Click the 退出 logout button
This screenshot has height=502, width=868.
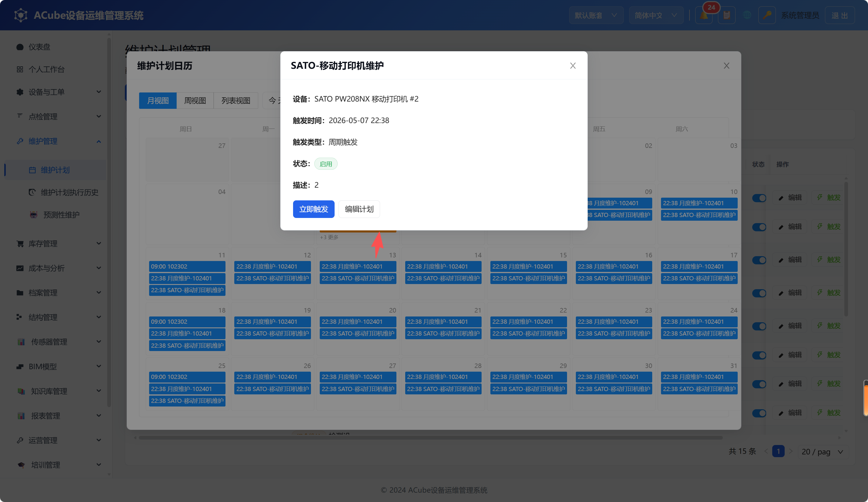pos(840,15)
